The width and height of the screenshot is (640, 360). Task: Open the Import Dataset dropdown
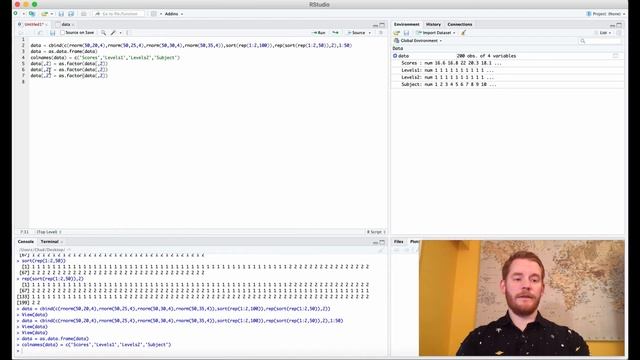[436, 33]
